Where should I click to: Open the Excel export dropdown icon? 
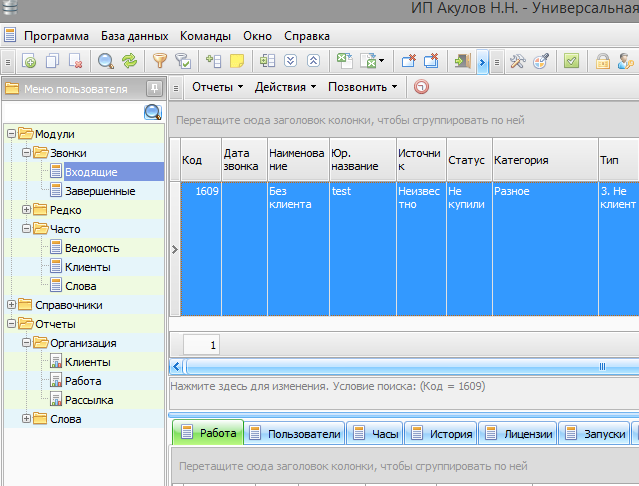click(372, 62)
